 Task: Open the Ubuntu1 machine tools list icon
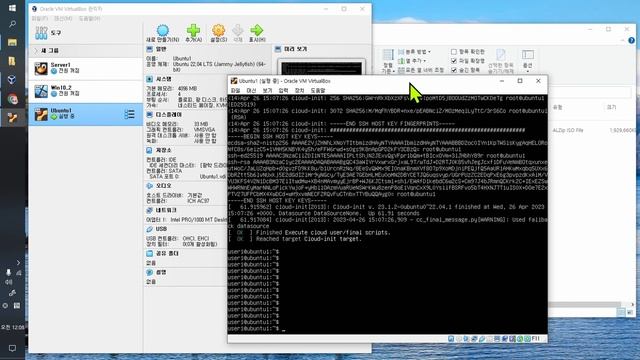tap(129, 114)
